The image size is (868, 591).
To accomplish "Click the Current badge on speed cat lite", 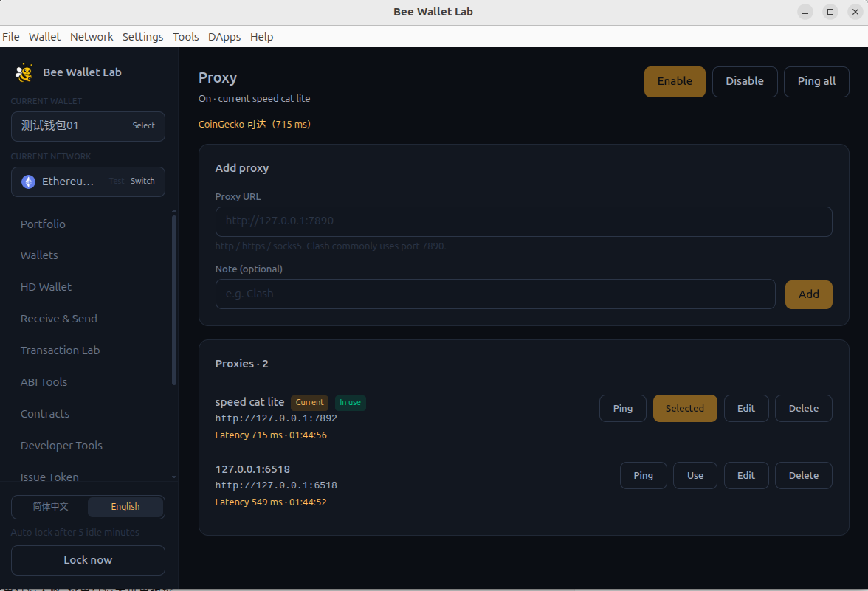I will pyautogui.click(x=309, y=402).
